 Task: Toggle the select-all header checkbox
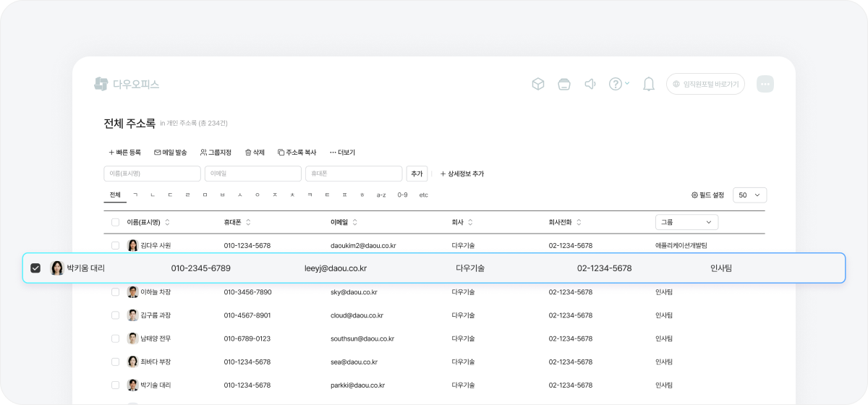click(x=115, y=222)
